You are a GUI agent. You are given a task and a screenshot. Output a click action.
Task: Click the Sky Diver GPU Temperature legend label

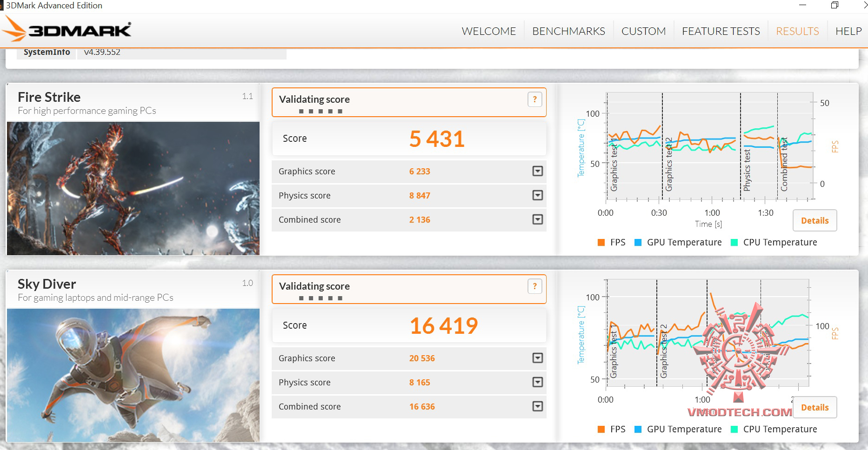pyautogui.click(x=684, y=429)
